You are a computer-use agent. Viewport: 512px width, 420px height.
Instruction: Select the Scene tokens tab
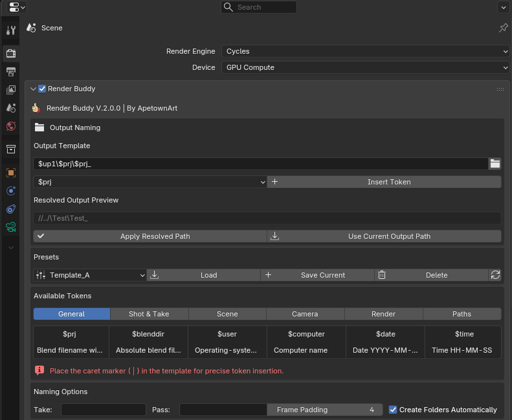tap(227, 314)
